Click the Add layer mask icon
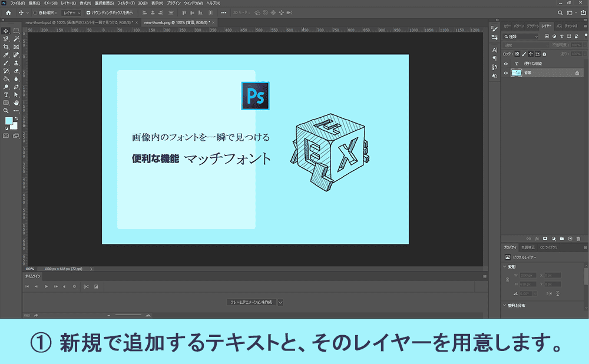Screen dimensions: 589x364 click(x=545, y=239)
